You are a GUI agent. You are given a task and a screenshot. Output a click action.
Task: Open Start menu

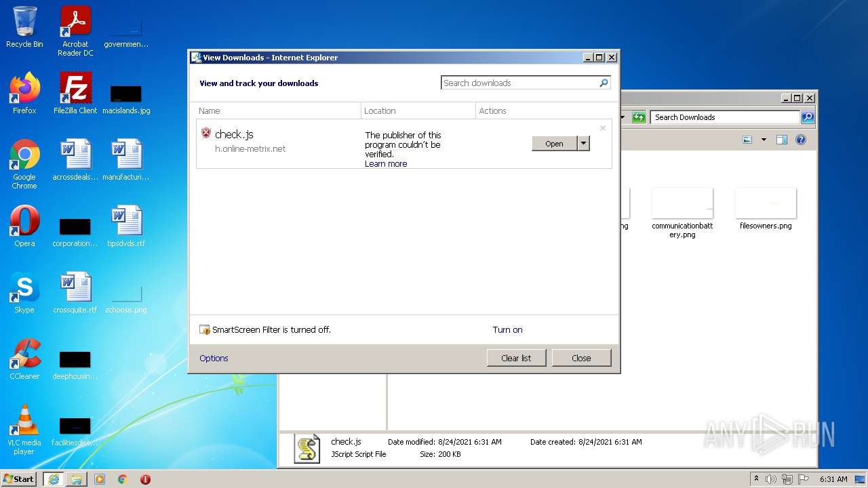point(18,479)
